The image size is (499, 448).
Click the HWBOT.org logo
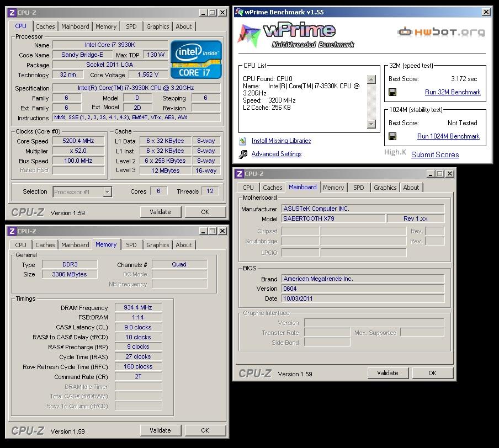(442, 32)
